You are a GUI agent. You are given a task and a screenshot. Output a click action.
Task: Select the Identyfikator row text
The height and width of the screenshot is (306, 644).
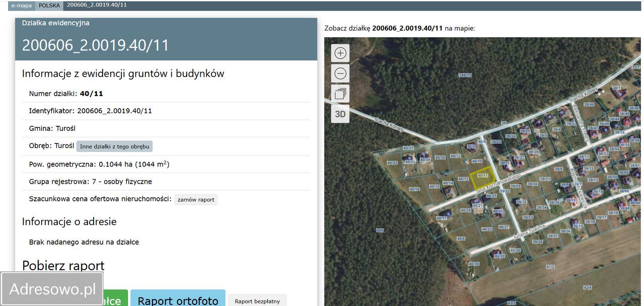(x=91, y=111)
